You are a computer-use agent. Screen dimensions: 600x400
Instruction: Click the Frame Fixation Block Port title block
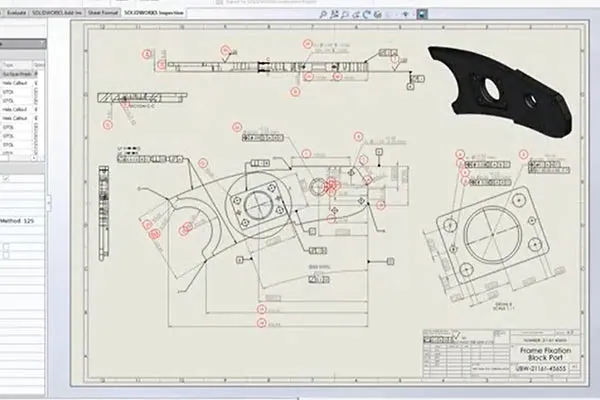[x=545, y=354]
